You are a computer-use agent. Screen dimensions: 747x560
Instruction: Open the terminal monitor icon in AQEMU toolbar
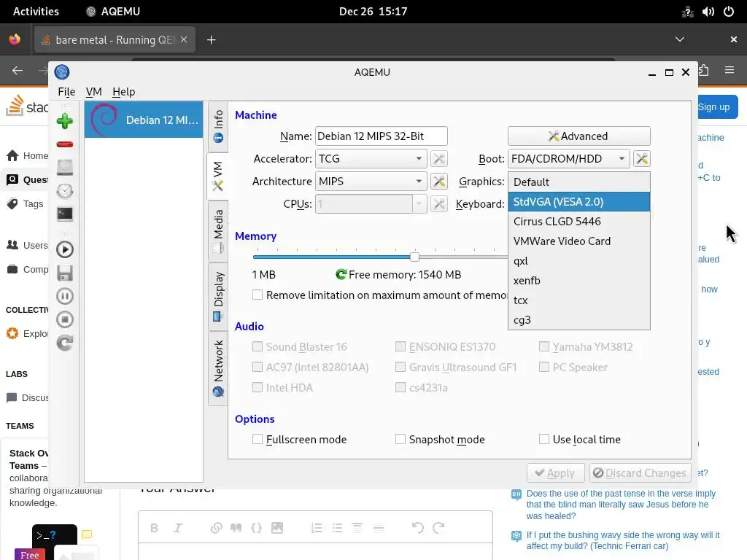click(65, 214)
